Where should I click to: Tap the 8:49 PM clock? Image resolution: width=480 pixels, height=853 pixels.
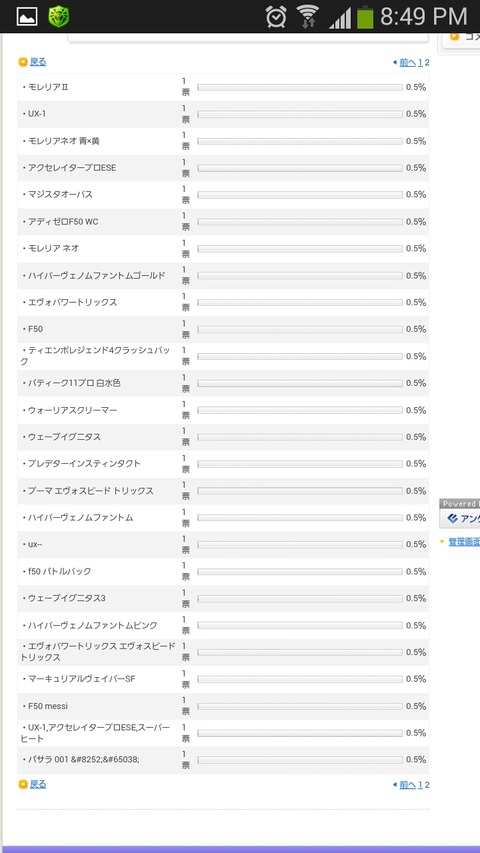[424, 17]
